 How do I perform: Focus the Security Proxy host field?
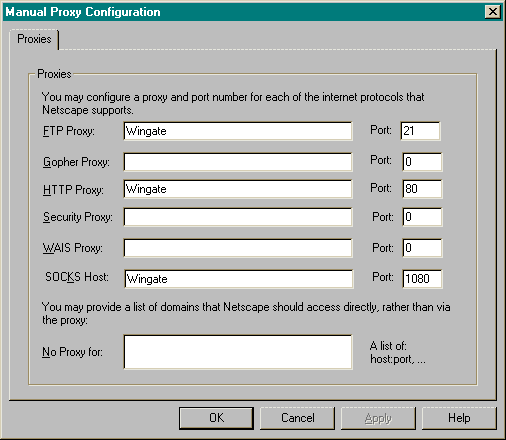click(238, 217)
